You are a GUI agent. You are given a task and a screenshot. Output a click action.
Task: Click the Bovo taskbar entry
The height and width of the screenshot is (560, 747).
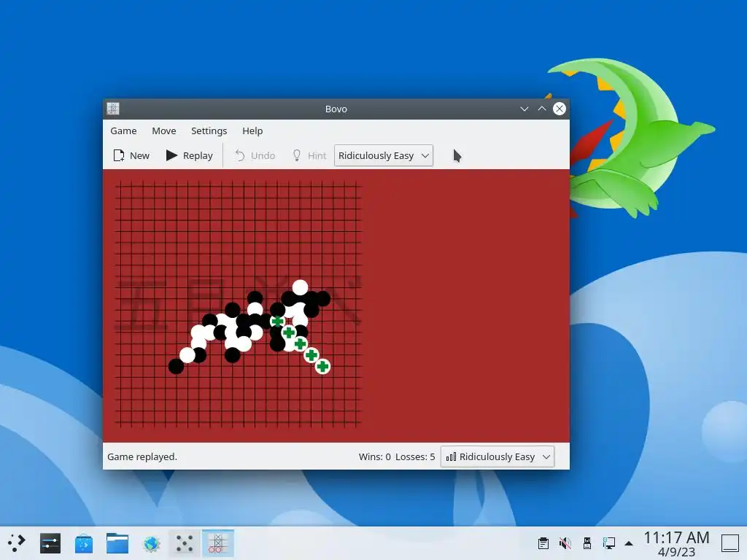click(217, 542)
